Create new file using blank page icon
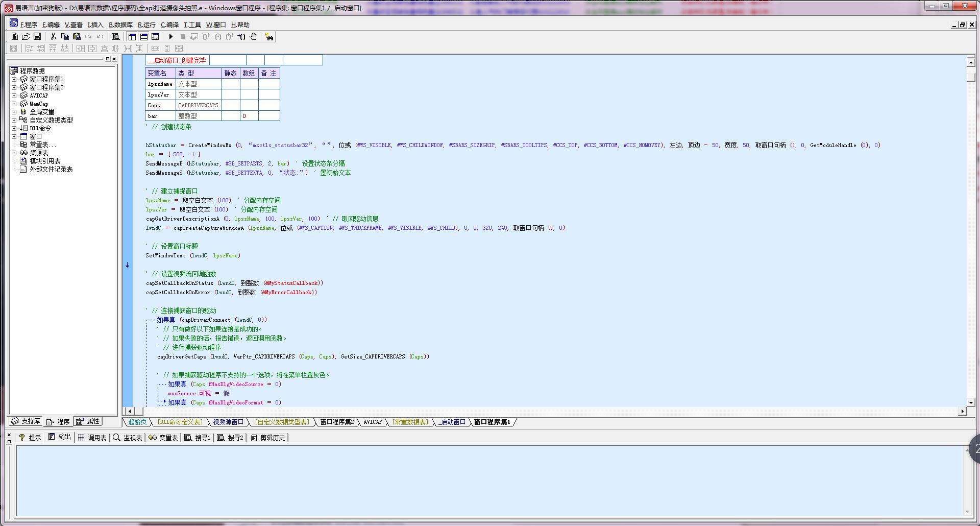980x526 pixels. tap(14, 37)
